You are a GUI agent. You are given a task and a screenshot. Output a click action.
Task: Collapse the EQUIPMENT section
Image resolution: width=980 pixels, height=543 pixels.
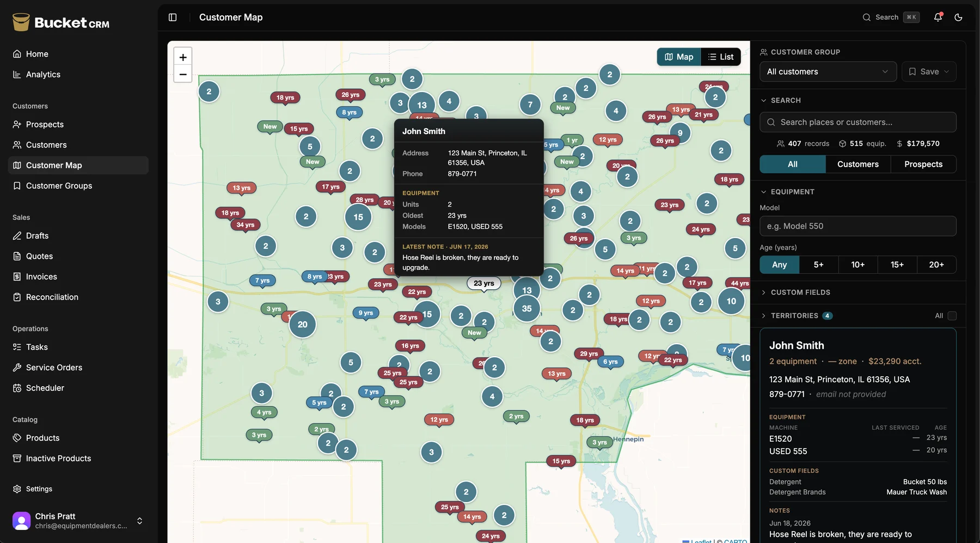787,192
